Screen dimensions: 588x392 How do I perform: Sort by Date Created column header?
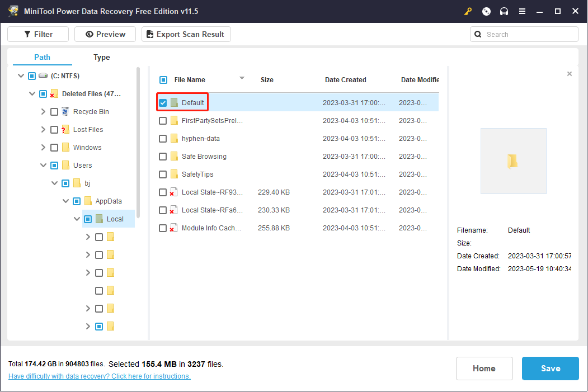tap(345, 80)
